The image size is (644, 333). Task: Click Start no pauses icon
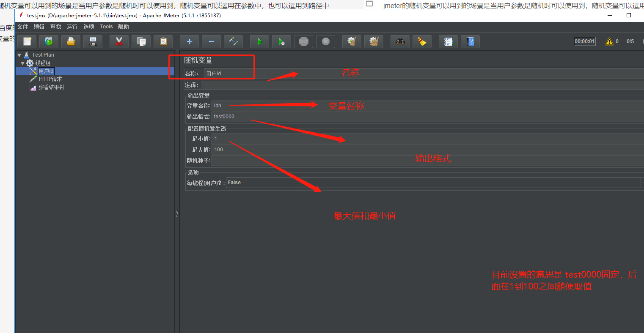(282, 41)
